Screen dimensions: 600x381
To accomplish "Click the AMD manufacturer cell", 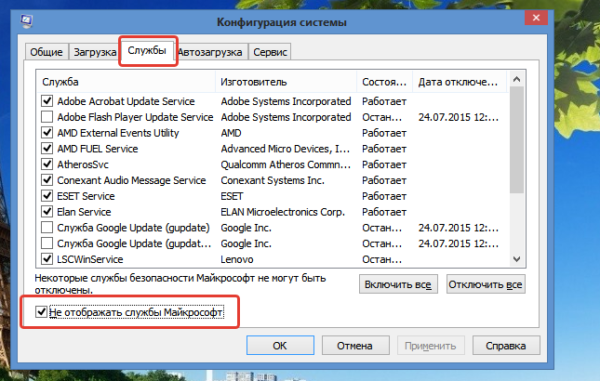I will 231,133.
